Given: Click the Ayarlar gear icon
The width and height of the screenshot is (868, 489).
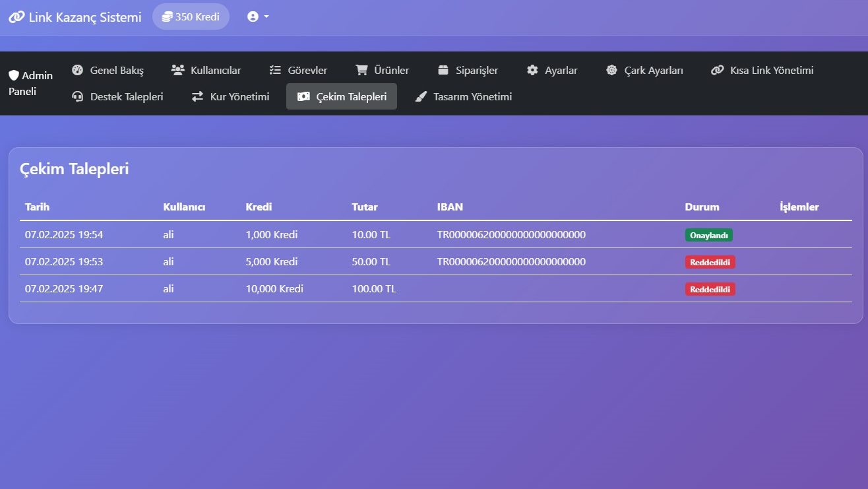Looking at the screenshot, I should [x=532, y=70].
